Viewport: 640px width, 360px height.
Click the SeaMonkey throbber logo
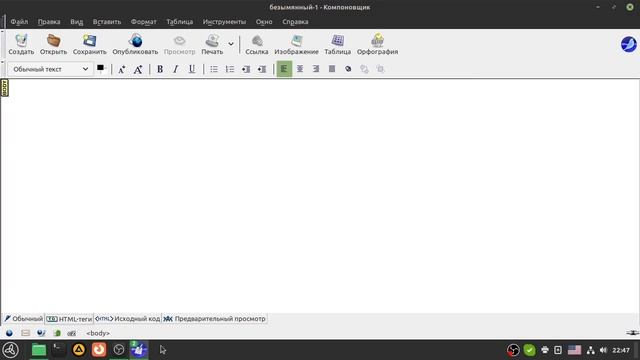point(629,44)
